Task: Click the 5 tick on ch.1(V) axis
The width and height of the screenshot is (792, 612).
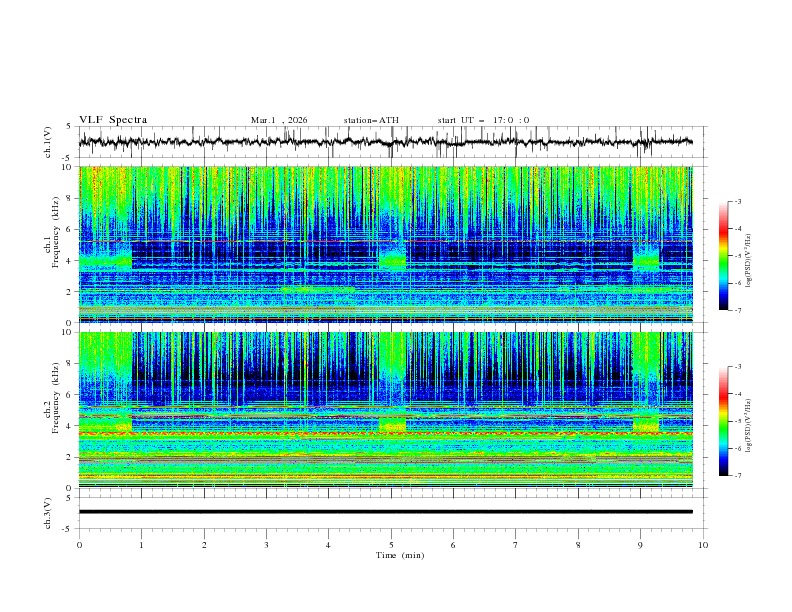Action: pos(69,127)
